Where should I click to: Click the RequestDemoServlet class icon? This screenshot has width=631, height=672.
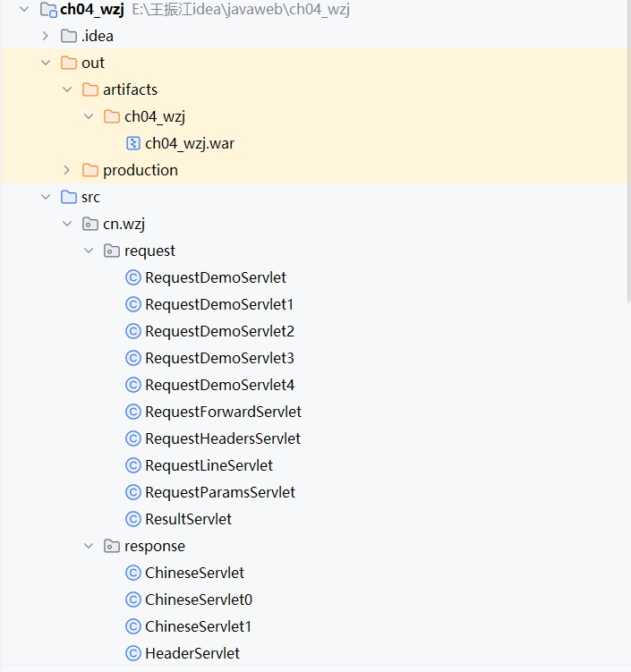(133, 277)
